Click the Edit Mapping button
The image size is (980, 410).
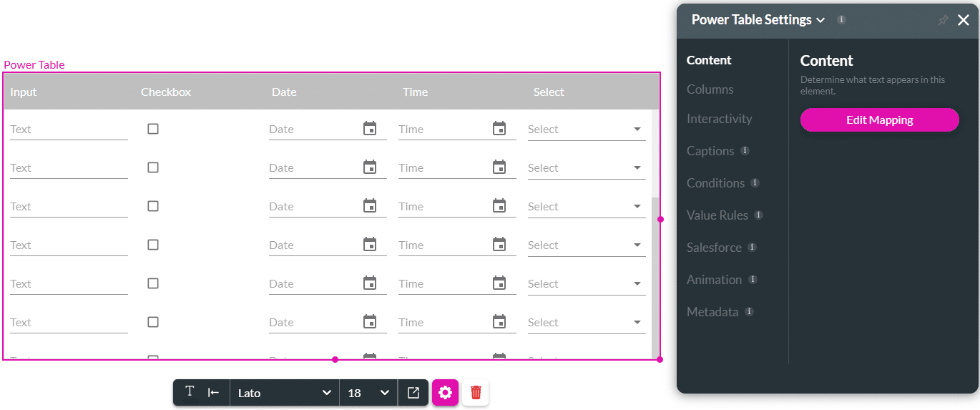[879, 120]
